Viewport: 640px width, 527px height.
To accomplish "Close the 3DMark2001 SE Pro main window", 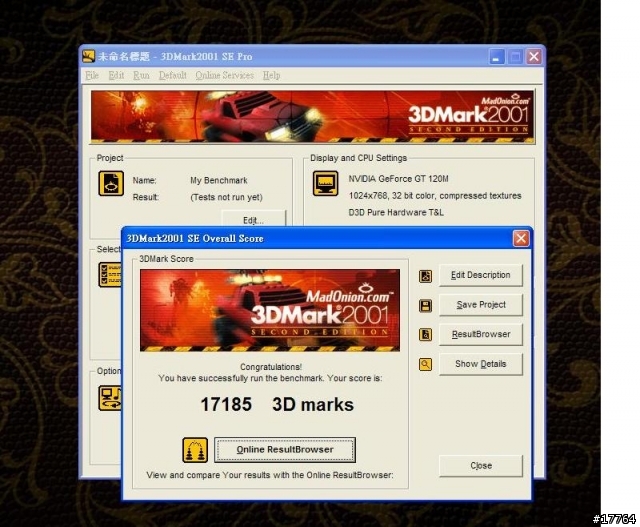I will [533, 57].
